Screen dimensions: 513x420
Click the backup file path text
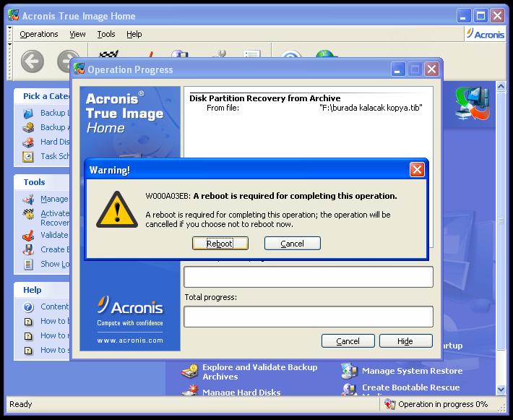(x=371, y=108)
